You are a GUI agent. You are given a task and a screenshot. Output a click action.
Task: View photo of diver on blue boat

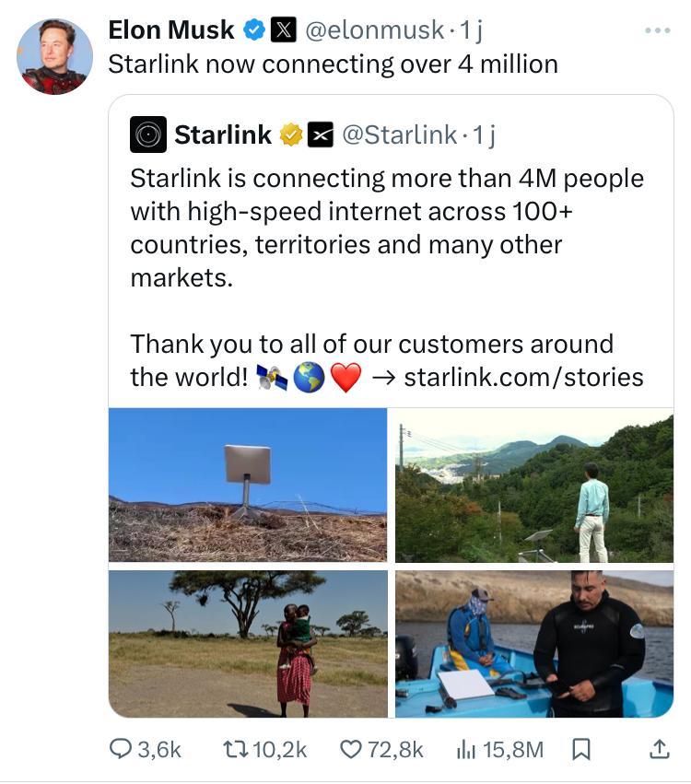coord(534,643)
